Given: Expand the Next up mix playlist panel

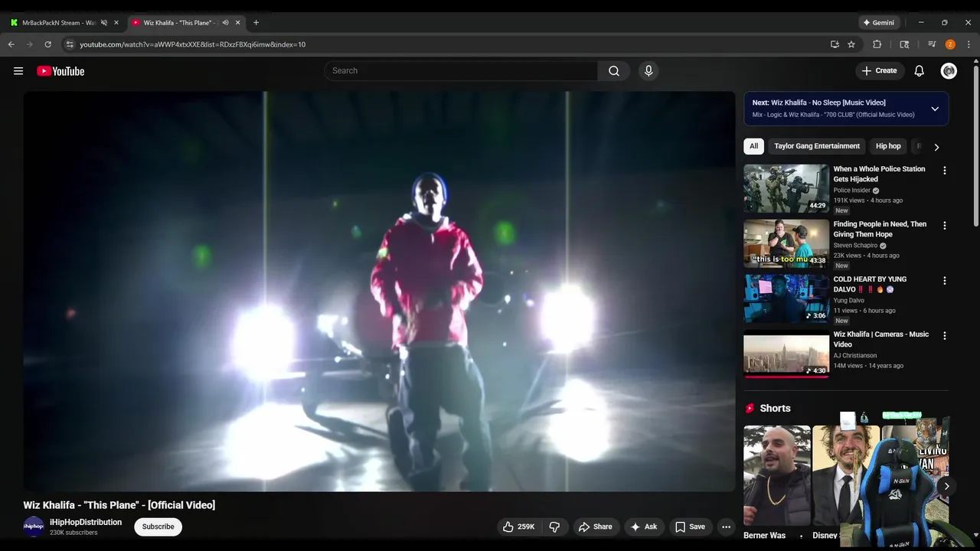Looking at the screenshot, I should 935,109.
